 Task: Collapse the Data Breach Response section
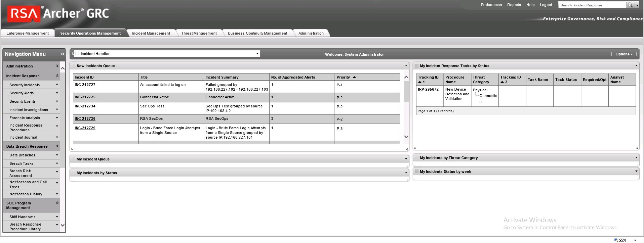point(57,146)
